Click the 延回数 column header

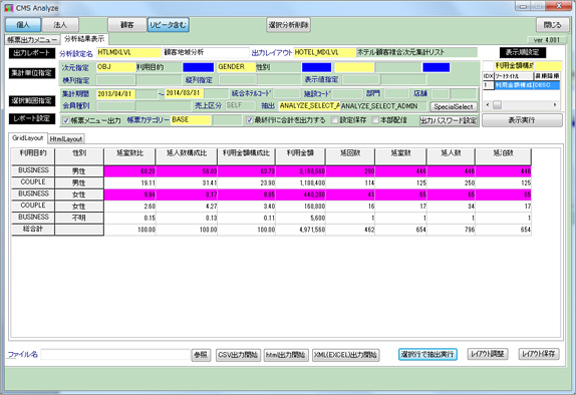[x=350, y=156]
